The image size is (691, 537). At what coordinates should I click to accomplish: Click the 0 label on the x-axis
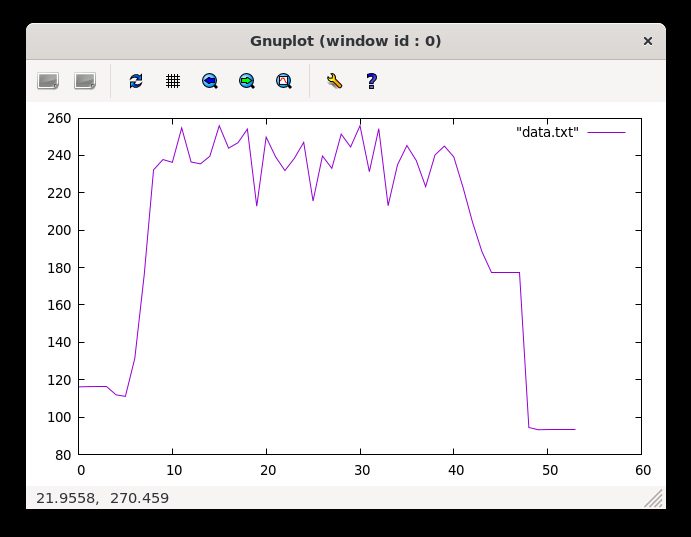pos(81,470)
